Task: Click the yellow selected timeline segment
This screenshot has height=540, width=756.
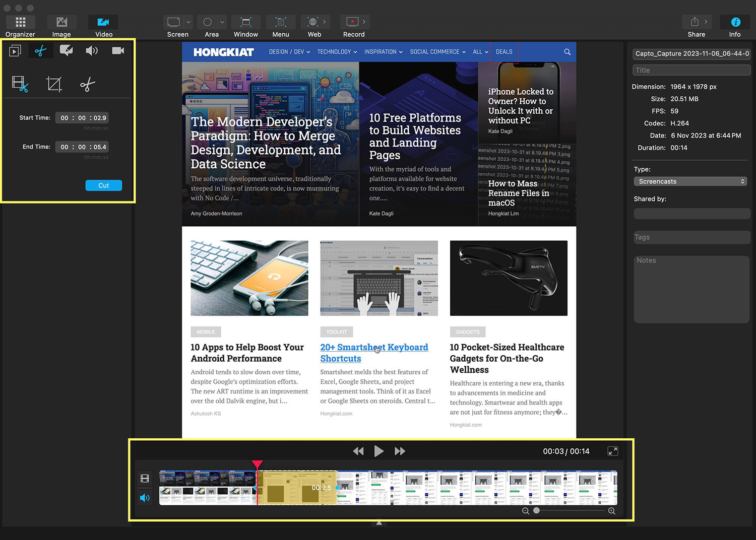Action: [297, 488]
